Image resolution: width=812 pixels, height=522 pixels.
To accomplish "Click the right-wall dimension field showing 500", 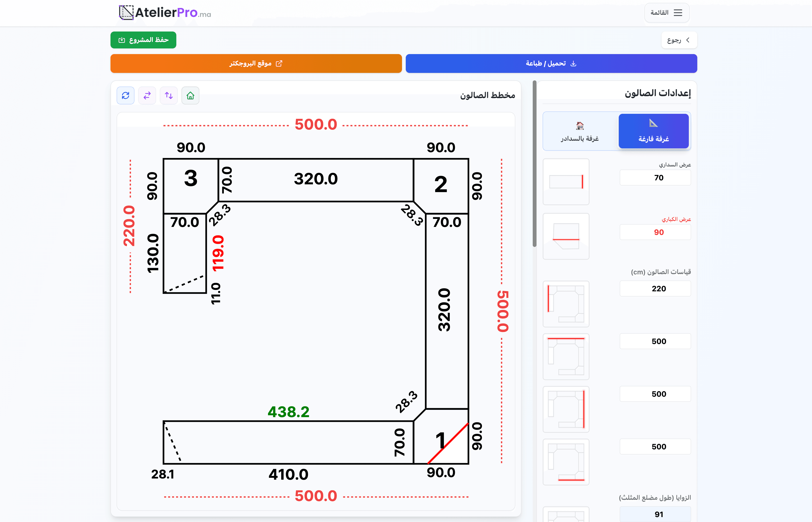I will 655,394.
